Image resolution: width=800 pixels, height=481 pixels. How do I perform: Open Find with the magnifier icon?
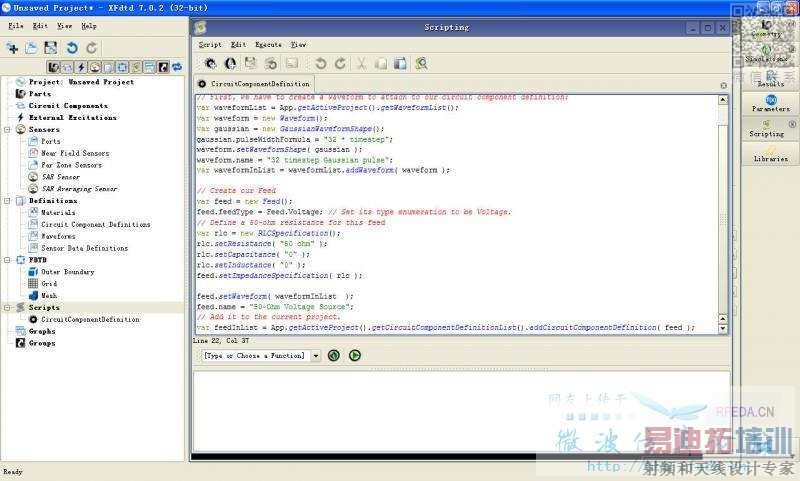pos(421,64)
